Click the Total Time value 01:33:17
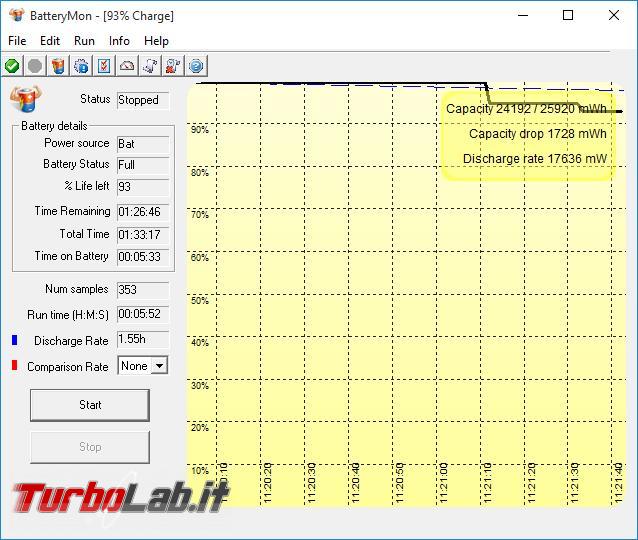Image resolution: width=638 pixels, height=540 pixels. [x=143, y=235]
